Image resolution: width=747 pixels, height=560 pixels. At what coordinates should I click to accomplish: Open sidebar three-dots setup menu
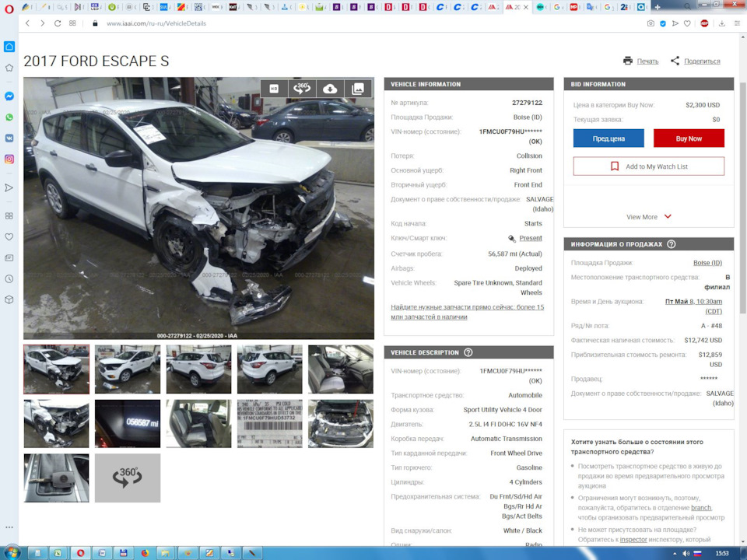(x=9, y=527)
